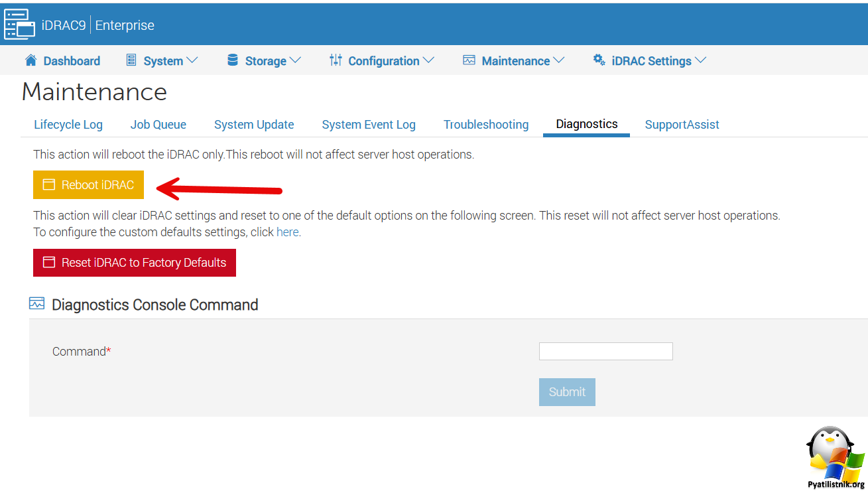Image resolution: width=868 pixels, height=491 pixels.
Task: Click the iDRAC9 server logo icon
Action: click(19, 25)
